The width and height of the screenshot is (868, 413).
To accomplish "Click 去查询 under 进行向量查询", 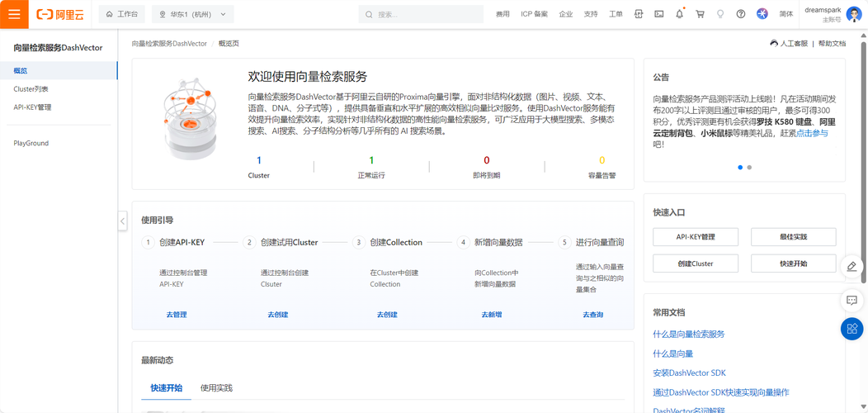I will click(x=593, y=315).
